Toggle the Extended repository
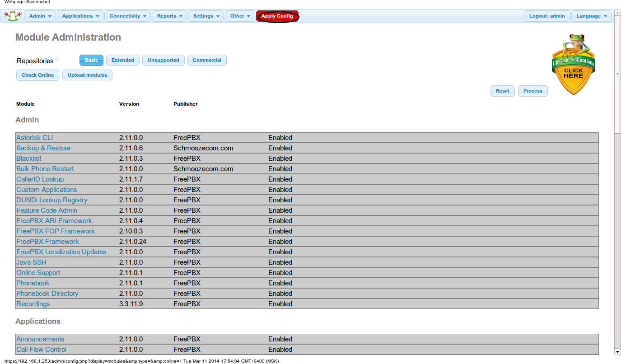The height and width of the screenshot is (364, 621). [x=123, y=60]
